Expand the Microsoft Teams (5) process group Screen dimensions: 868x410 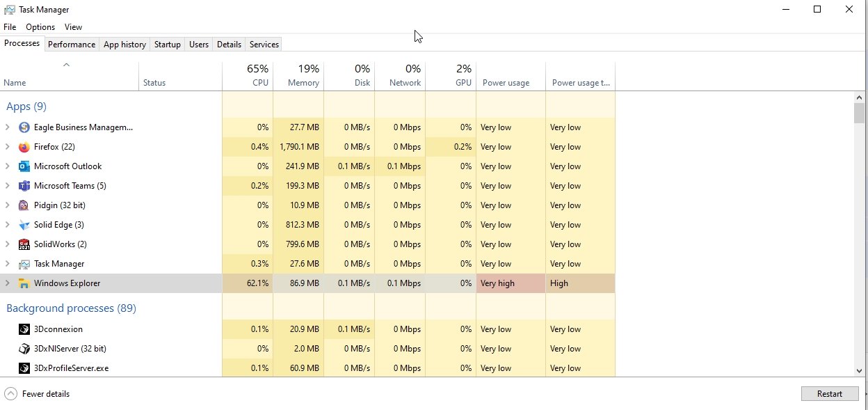[x=8, y=186]
